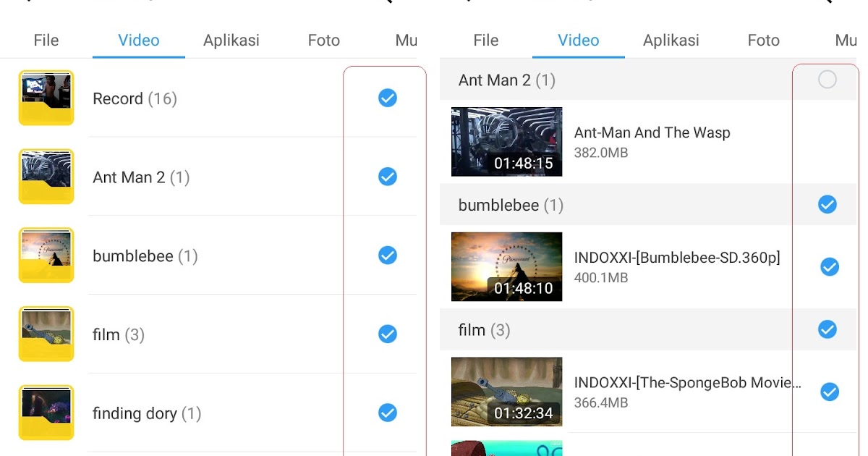Open the film folder icon

(46, 334)
